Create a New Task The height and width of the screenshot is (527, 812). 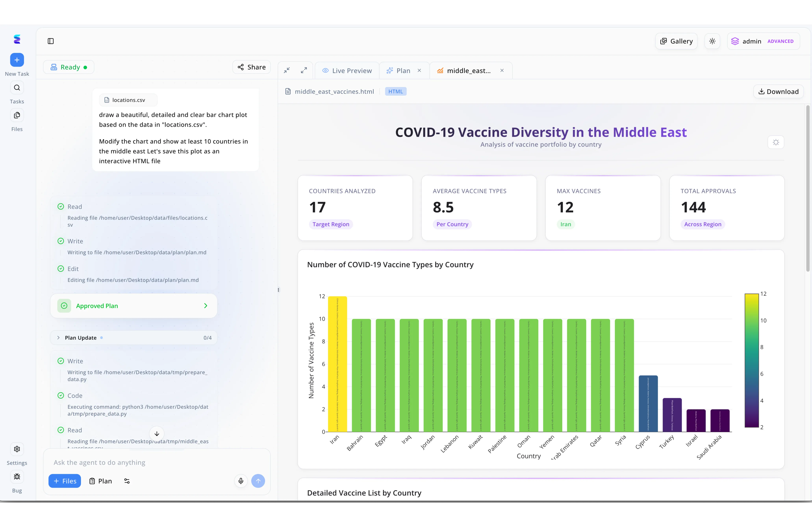point(17,60)
